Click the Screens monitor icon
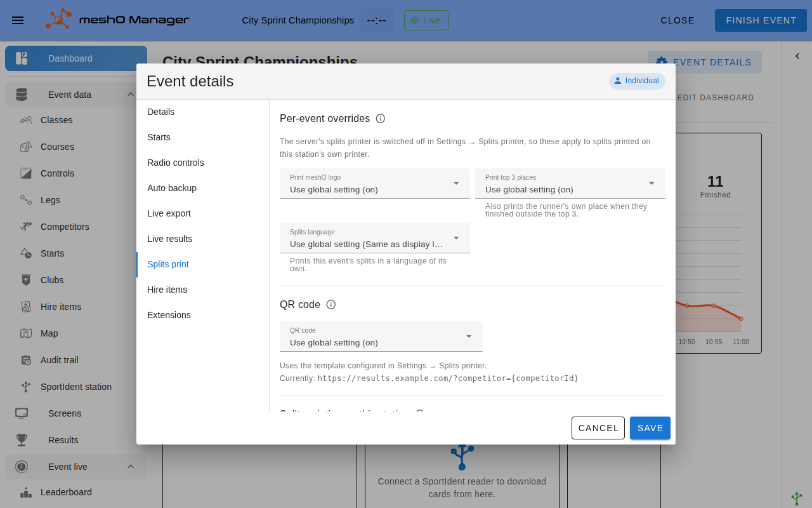The width and height of the screenshot is (812, 508). coord(22,413)
